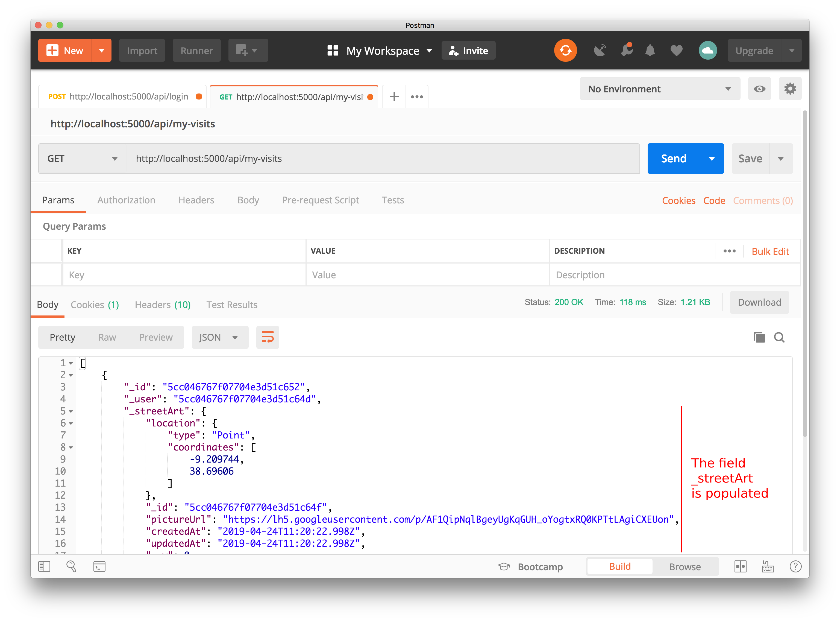Click the Import button

[x=142, y=50]
